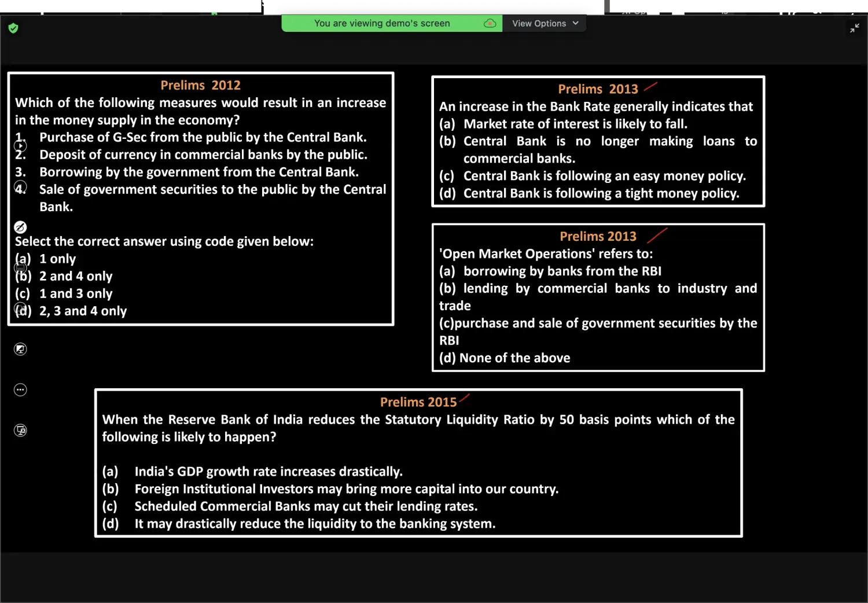Pick "Market rate of interest is likely to fall"
This screenshot has height=603, width=868.
point(575,124)
